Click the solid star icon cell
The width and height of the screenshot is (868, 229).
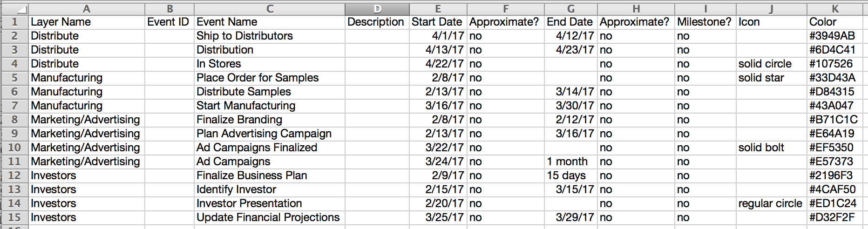pos(772,78)
